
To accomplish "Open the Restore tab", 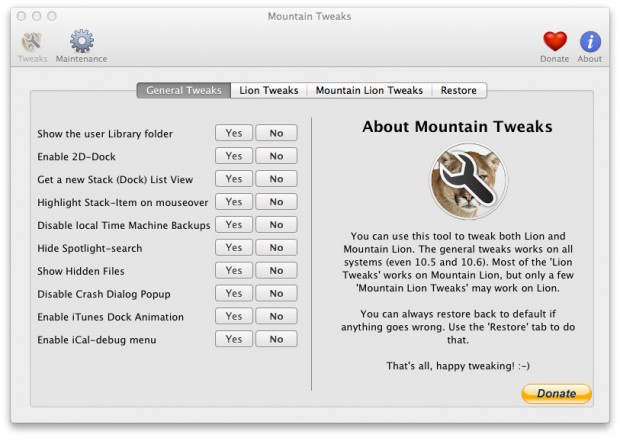I will [459, 91].
